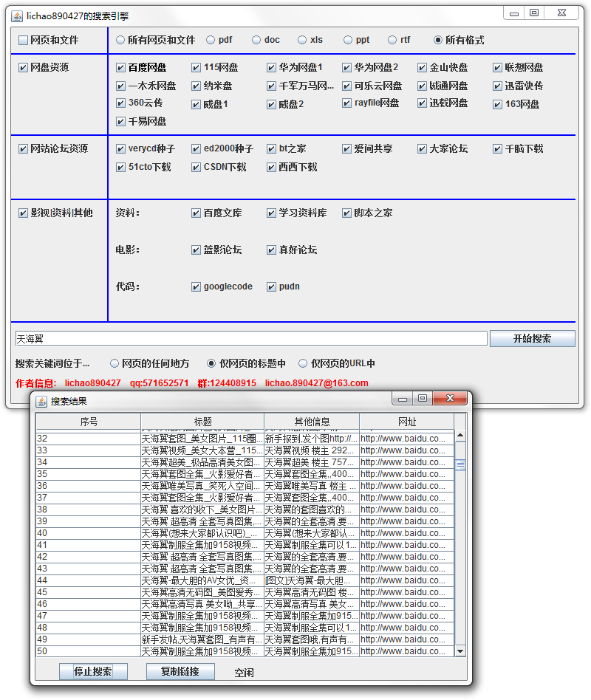Select the pdf format radio button
This screenshot has width=591, height=700.
tap(211, 41)
